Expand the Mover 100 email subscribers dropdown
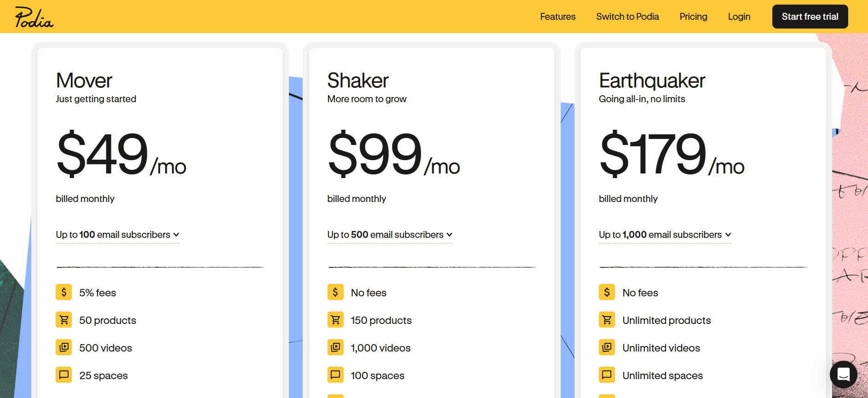Screen dimensions: 868x398 pyautogui.click(x=117, y=235)
